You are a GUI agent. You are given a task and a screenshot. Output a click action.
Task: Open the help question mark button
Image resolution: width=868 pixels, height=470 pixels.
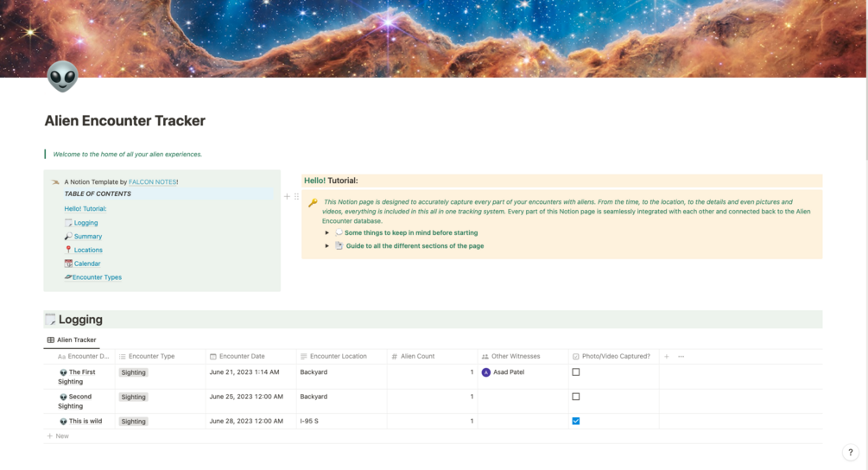[x=851, y=453]
